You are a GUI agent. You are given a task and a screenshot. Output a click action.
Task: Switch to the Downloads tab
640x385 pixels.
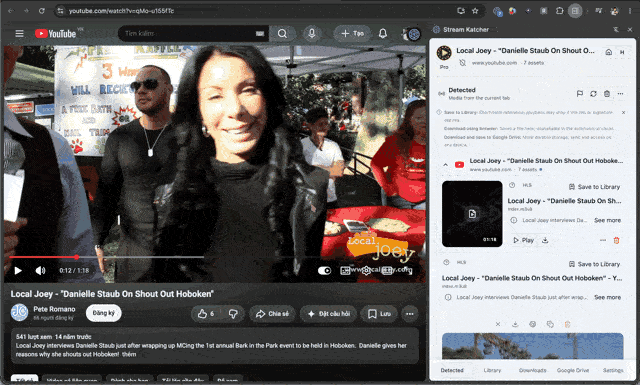(532, 370)
